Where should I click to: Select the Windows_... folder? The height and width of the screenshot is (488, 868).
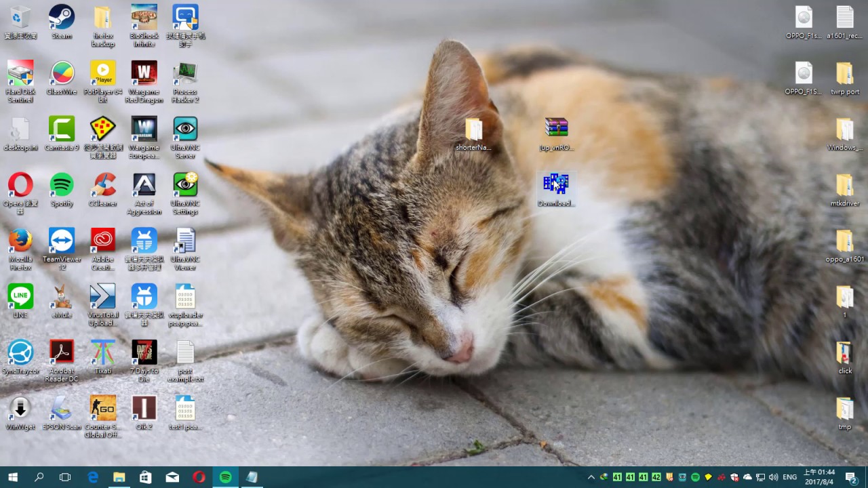coord(844,134)
